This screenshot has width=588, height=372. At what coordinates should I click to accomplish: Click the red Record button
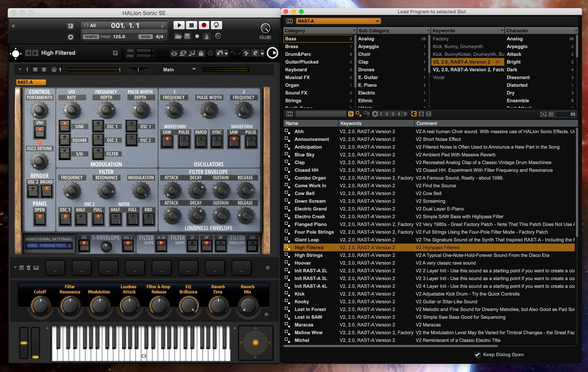[x=204, y=25]
